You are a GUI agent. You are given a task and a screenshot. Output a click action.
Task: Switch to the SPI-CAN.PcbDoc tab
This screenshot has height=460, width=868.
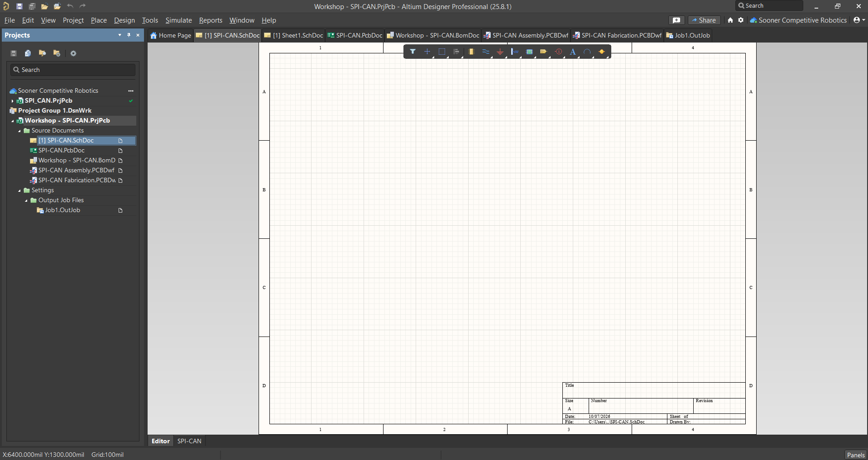coord(355,35)
